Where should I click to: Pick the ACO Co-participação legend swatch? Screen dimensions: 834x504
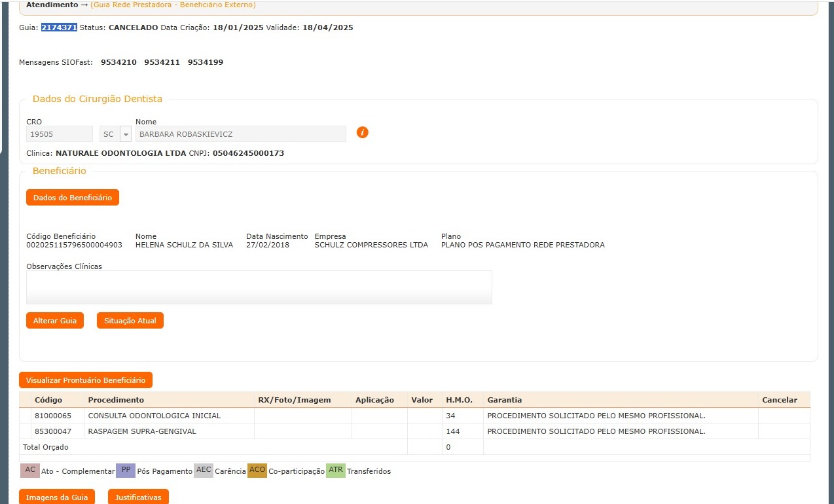(257, 471)
